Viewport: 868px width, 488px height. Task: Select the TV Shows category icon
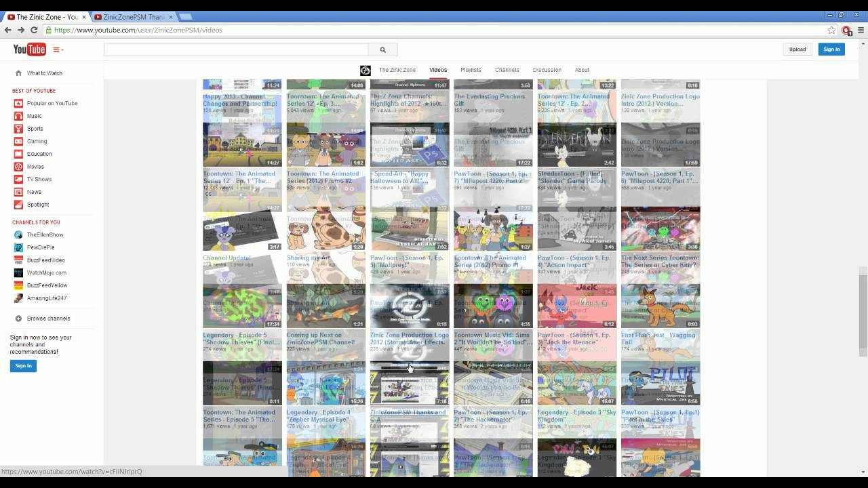coord(18,180)
